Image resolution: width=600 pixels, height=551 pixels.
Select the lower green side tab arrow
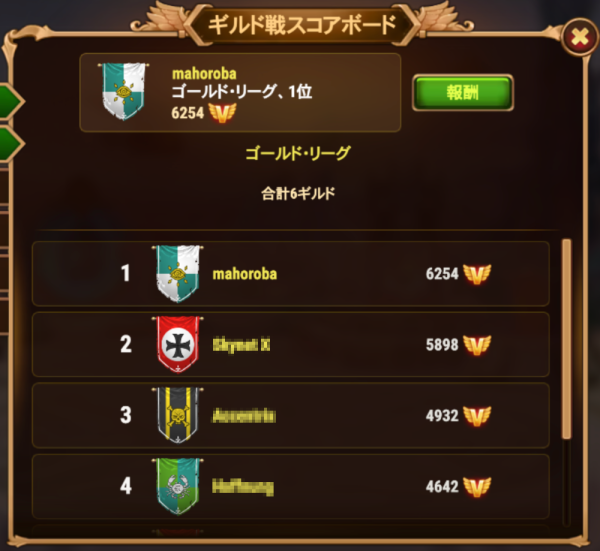click(x=11, y=144)
